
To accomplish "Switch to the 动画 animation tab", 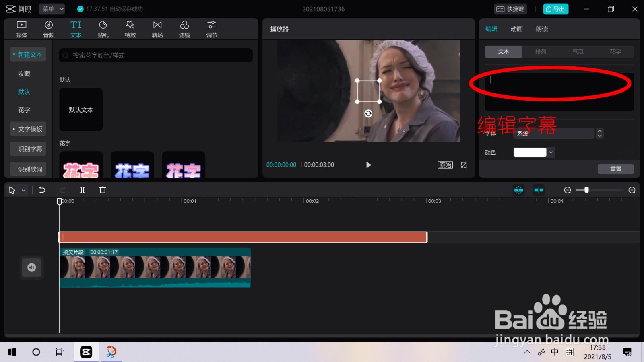I will (x=516, y=29).
